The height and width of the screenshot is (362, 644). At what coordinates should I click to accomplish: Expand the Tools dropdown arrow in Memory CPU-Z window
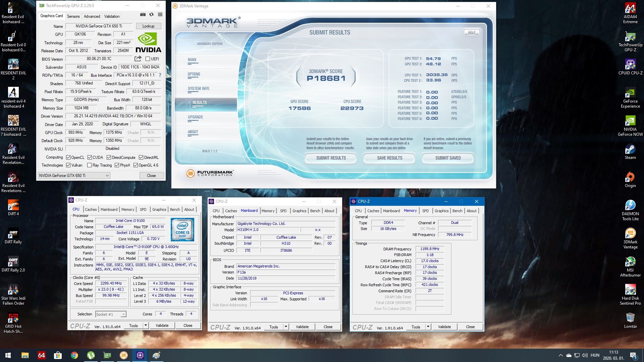[x=428, y=327]
